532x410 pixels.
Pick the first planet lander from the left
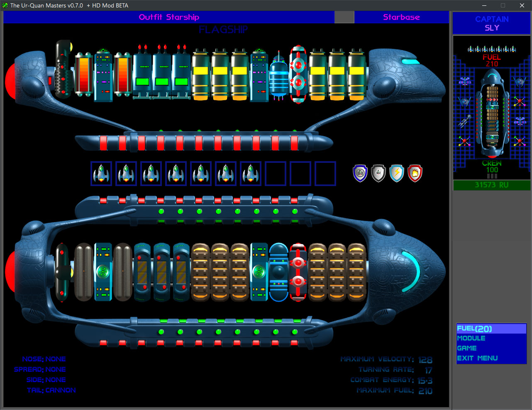(x=101, y=174)
